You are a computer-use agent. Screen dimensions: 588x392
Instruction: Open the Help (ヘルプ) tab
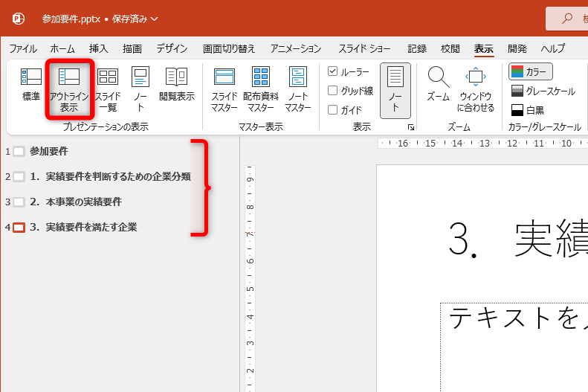553,49
